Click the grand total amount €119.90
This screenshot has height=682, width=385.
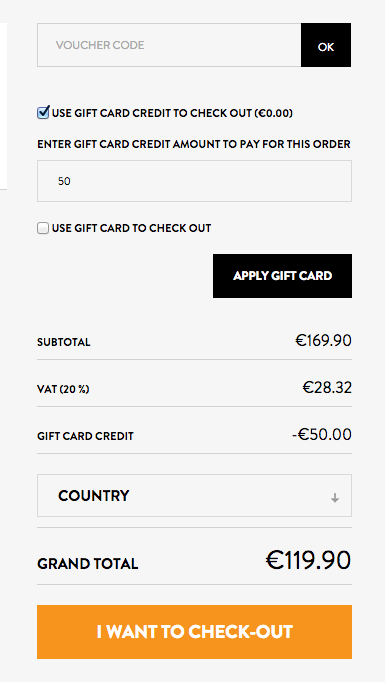pos(308,560)
